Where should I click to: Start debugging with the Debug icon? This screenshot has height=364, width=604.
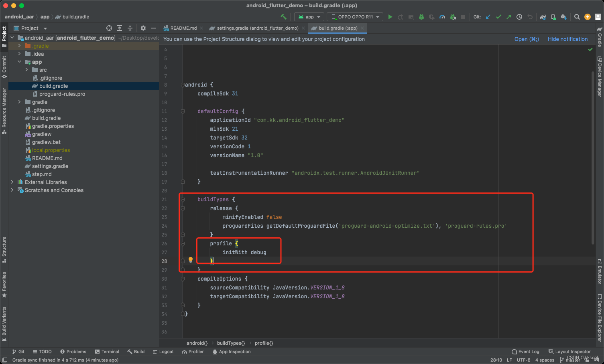(x=421, y=17)
